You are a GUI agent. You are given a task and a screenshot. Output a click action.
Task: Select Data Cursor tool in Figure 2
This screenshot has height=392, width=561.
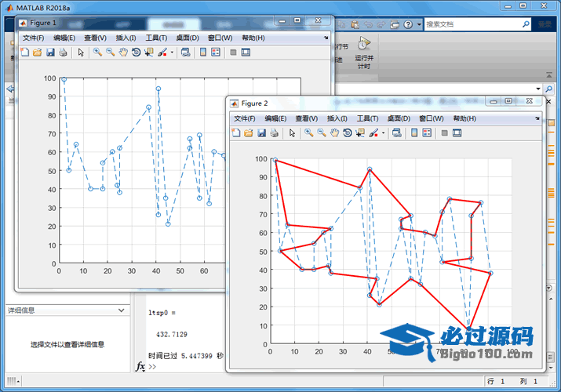360,133
